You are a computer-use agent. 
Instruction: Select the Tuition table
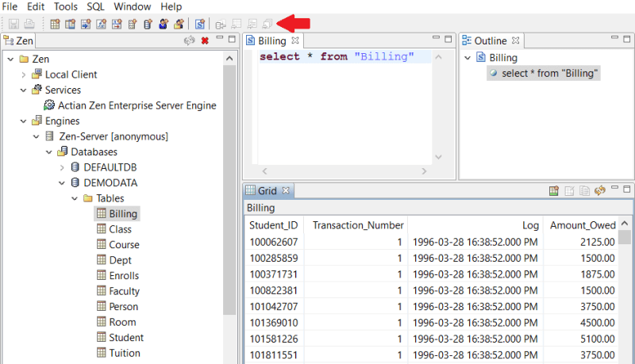(x=118, y=353)
